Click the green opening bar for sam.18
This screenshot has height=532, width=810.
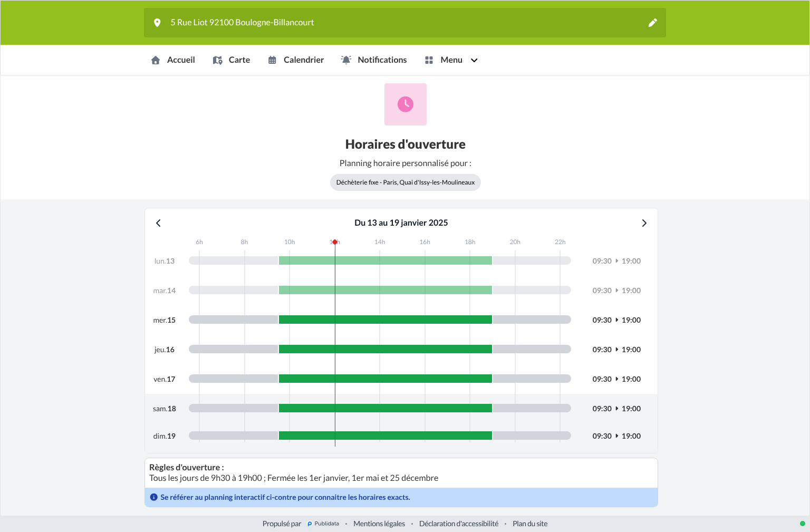[385, 408]
